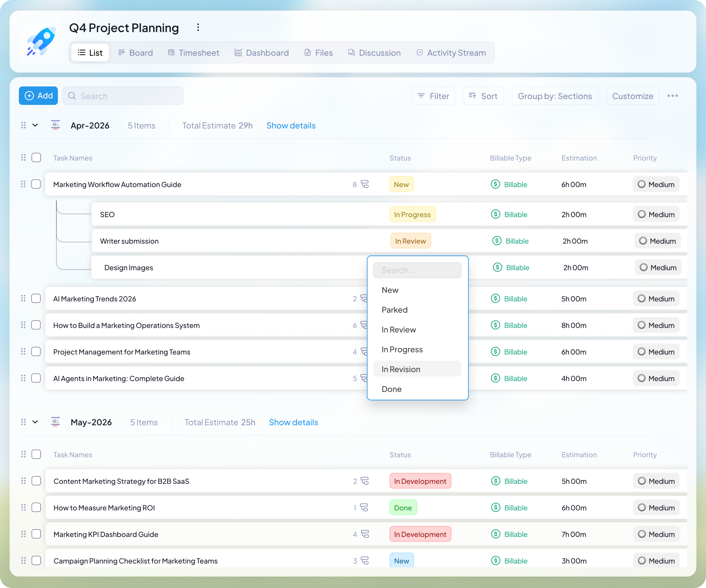Focus Search field in status dropdown
Viewport: 706px width, 588px height.
417,270
